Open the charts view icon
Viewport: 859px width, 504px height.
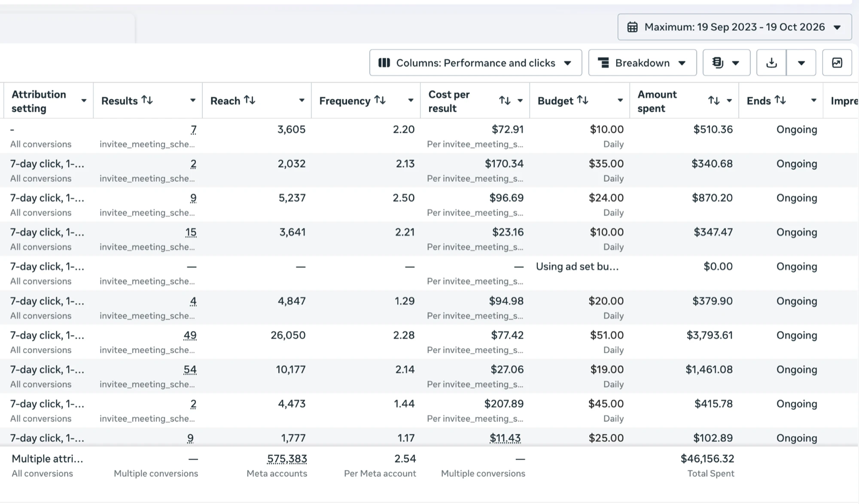coord(837,63)
